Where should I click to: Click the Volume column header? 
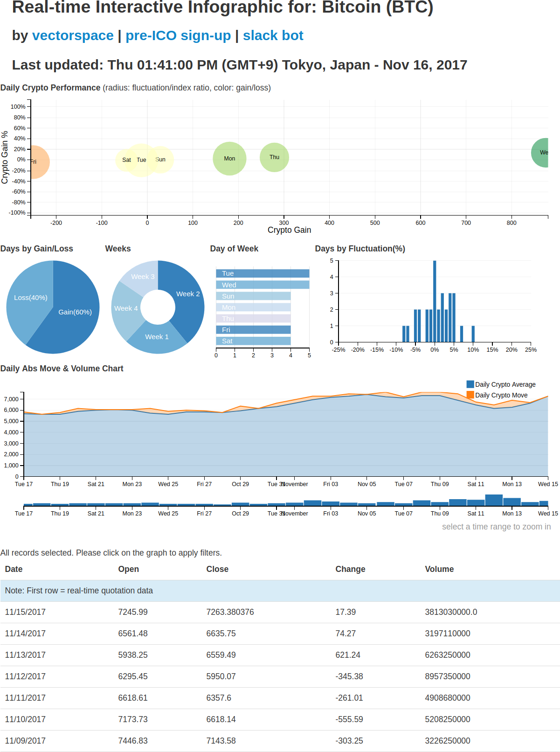coord(439,569)
